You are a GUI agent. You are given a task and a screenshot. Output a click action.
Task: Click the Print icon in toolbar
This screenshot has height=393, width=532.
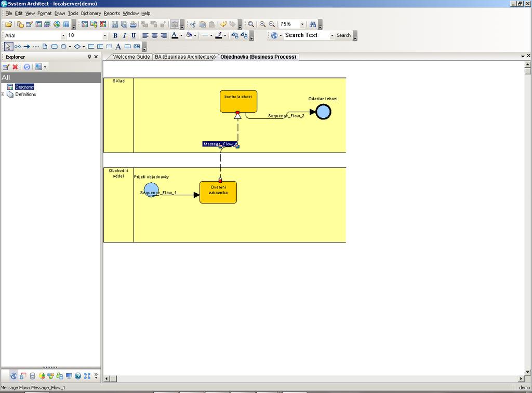133,24
